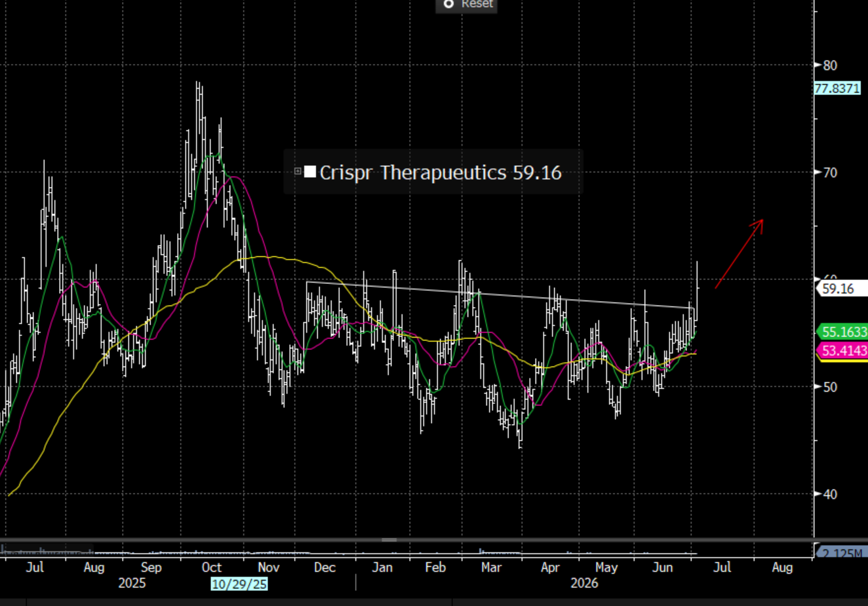Click the Jan month label on the time axis
The height and width of the screenshot is (606, 868).
[x=382, y=567]
